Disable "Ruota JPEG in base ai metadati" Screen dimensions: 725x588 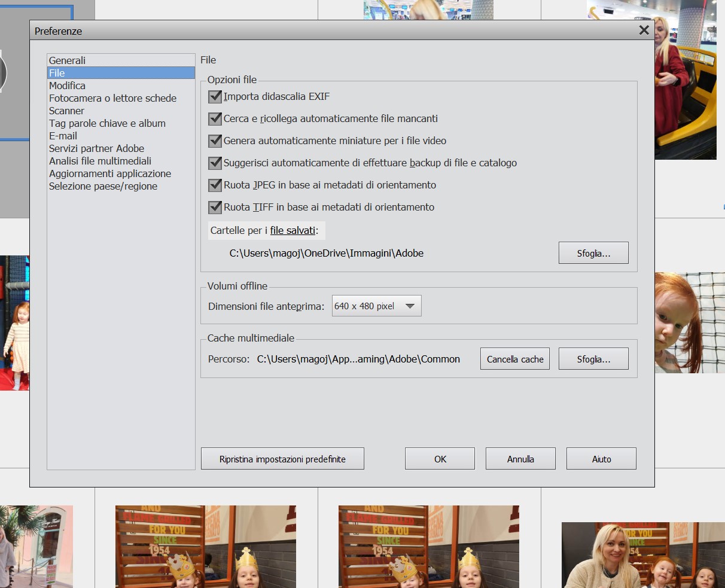pyautogui.click(x=215, y=185)
